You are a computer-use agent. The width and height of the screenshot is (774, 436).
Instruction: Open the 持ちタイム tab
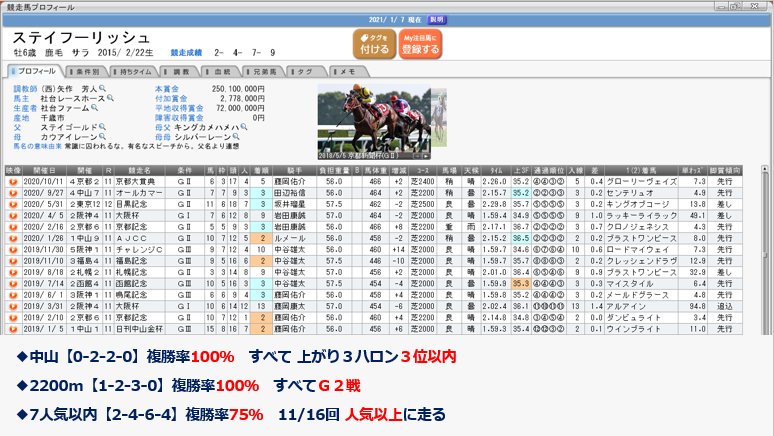(137, 72)
